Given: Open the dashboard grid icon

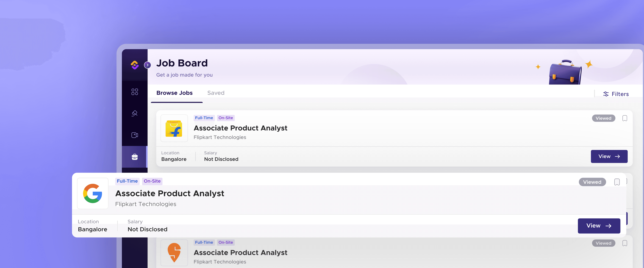Looking at the screenshot, I should (x=134, y=92).
